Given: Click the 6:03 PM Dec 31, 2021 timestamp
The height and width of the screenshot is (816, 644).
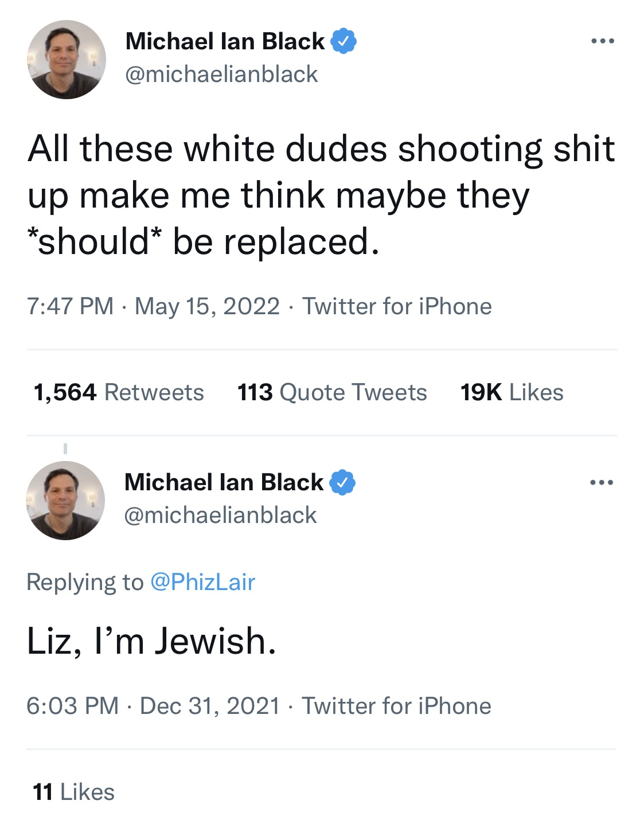Looking at the screenshot, I should coord(153,706).
